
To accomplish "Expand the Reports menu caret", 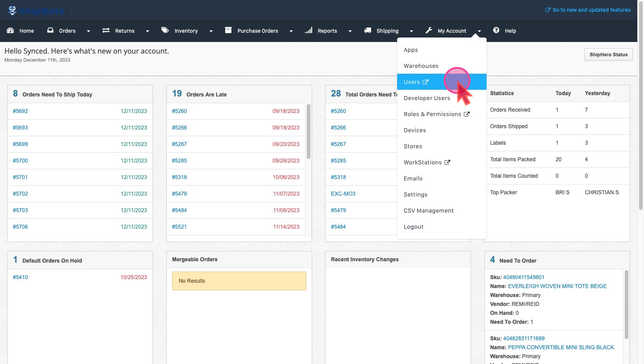I will (350, 31).
